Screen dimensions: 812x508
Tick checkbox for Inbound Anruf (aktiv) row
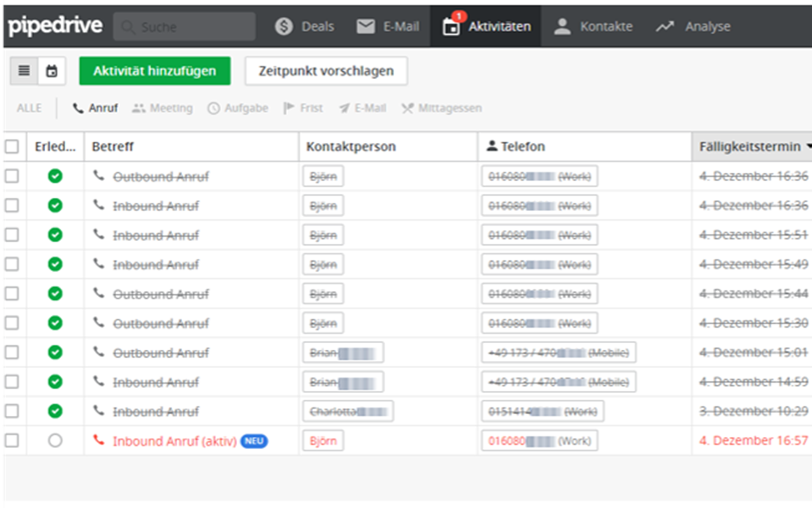coord(12,441)
